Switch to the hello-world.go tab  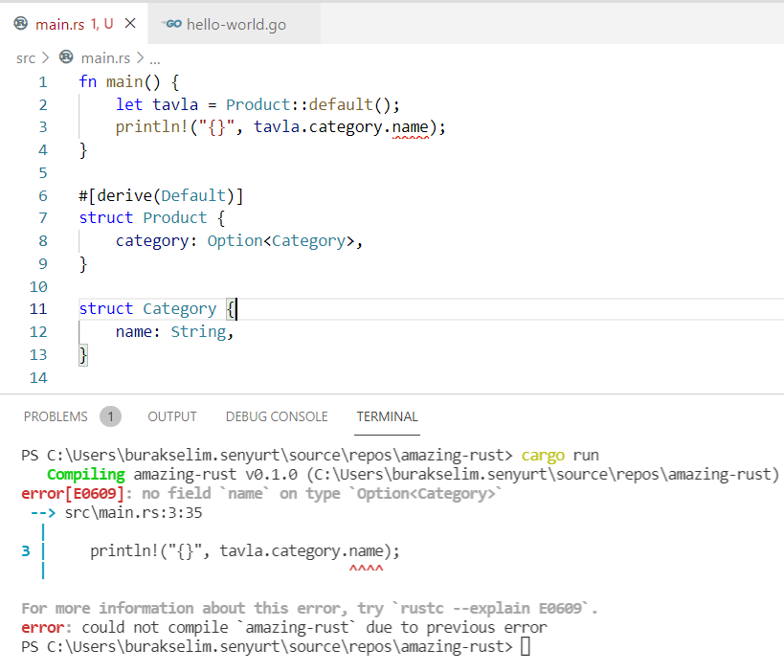coord(235,24)
